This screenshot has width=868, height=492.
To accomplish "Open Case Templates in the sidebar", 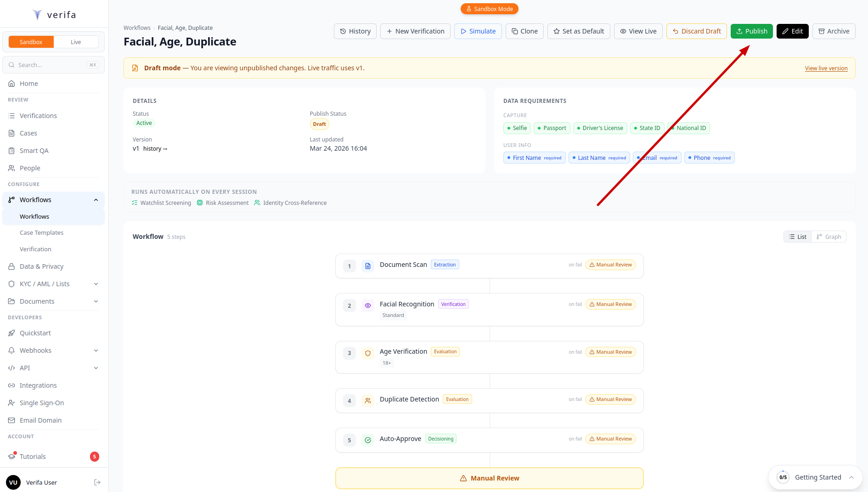I will [x=41, y=232].
